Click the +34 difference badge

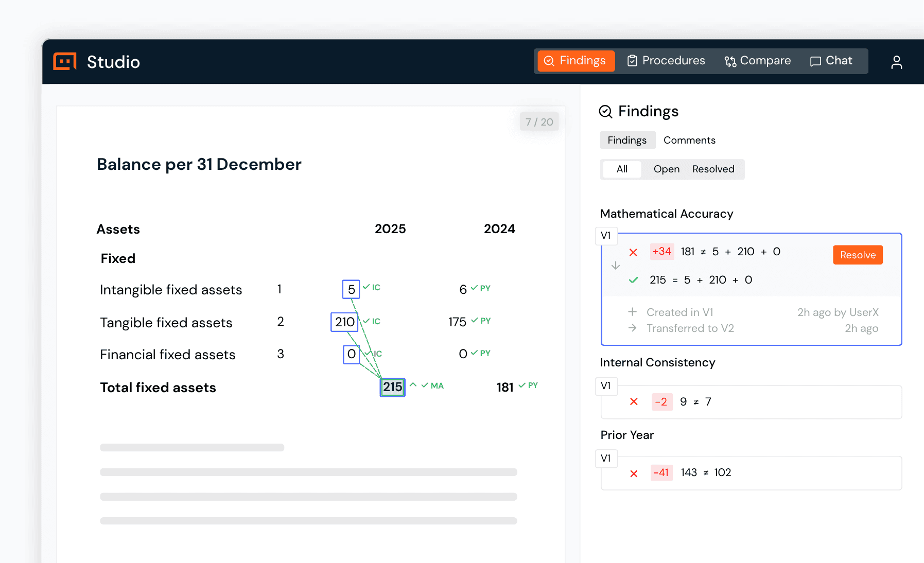[x=661, y=252]
